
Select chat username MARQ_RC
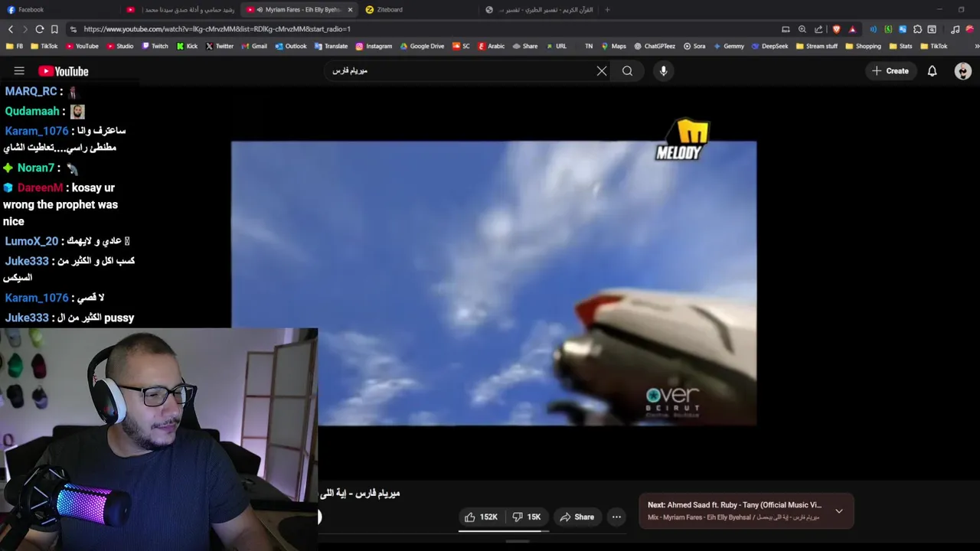tap(31, 91)
